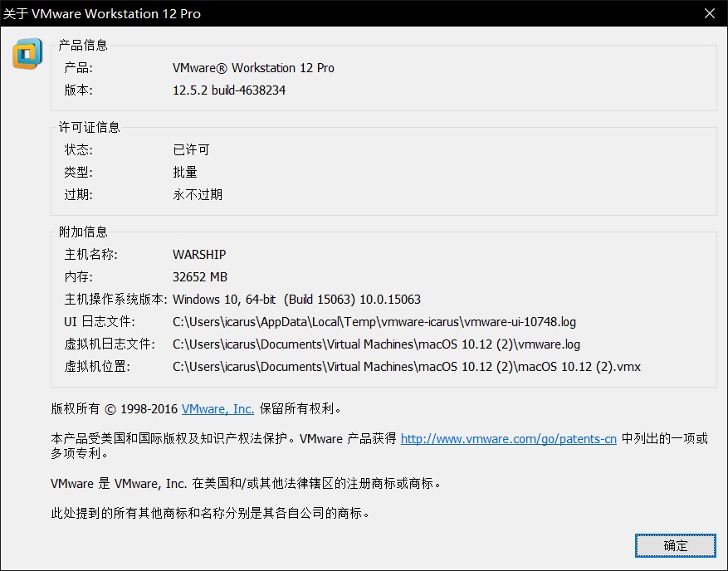
Task: Click the product name VMware® Workstation 12 Pro
Action: click(253, 68)
